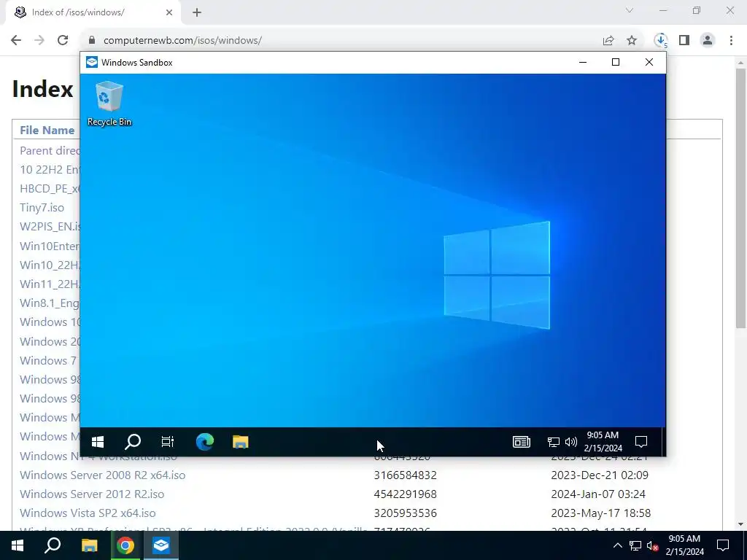Image resolution: width=747 pixels, height=560 pixels.
Task: Open the host notification center
Action: click(x=723, y=545)
